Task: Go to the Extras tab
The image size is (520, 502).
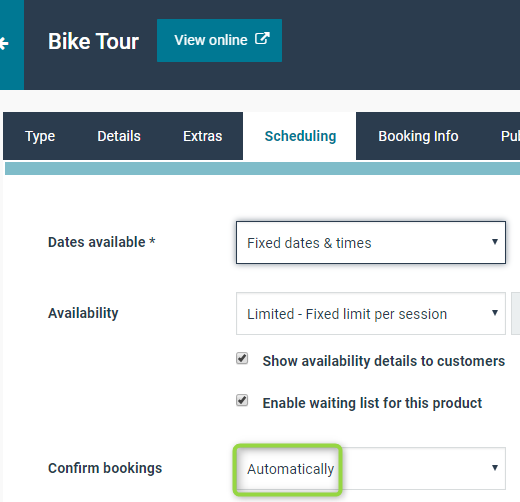Action: (203, 136)
